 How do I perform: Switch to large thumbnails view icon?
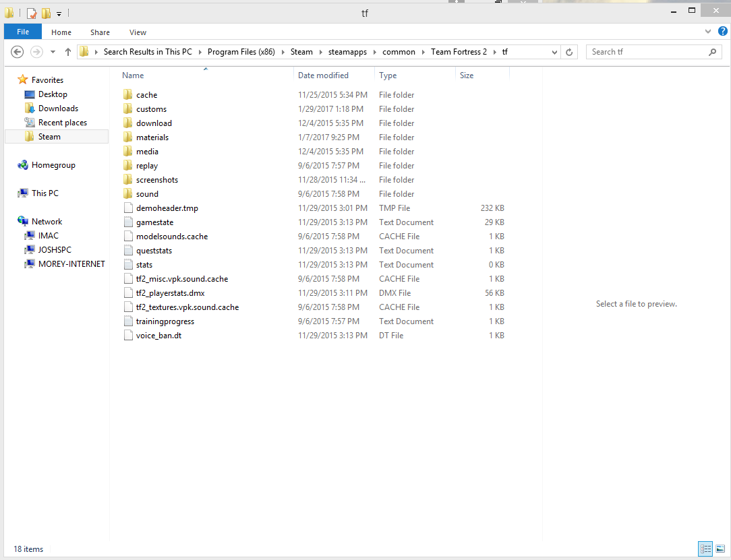click(x=720, y=549)
